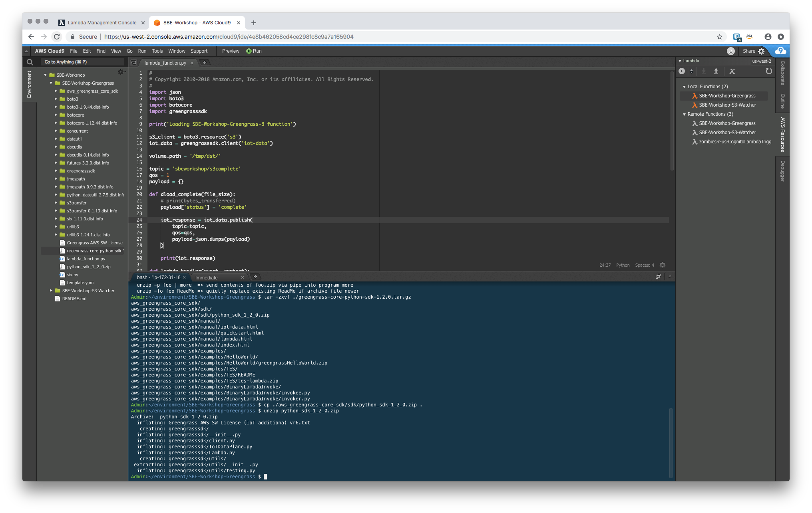Toggle the AWS Resources side panel

tap(782, 135)
